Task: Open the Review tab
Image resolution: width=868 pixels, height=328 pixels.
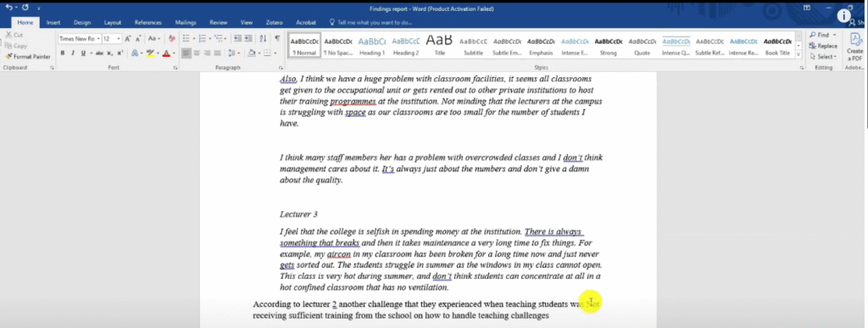Action: [x=219, y=23]
